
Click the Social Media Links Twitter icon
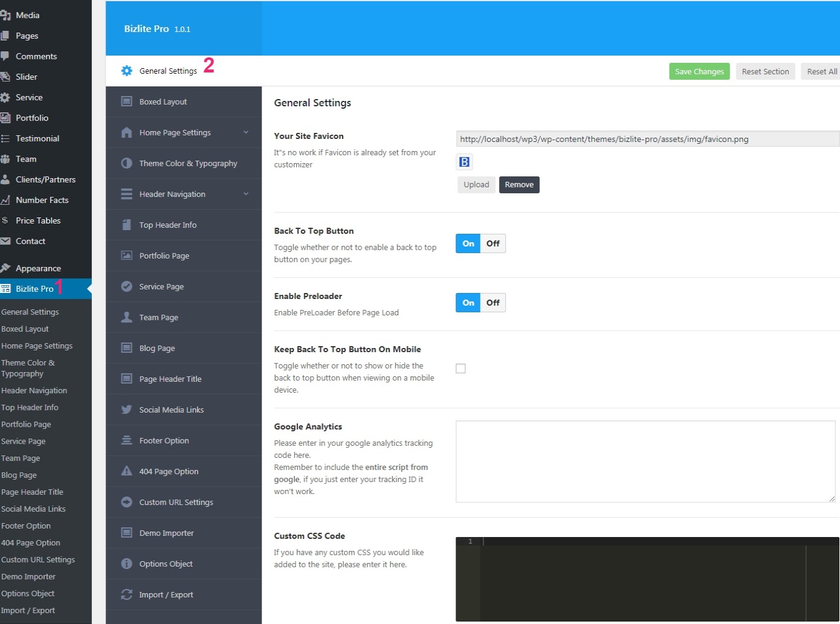(127, 410)
